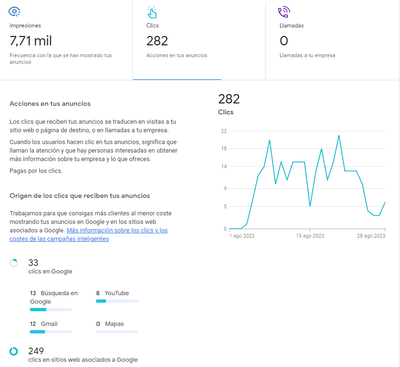Click the Clics pointer hand icon

(152, 12)
